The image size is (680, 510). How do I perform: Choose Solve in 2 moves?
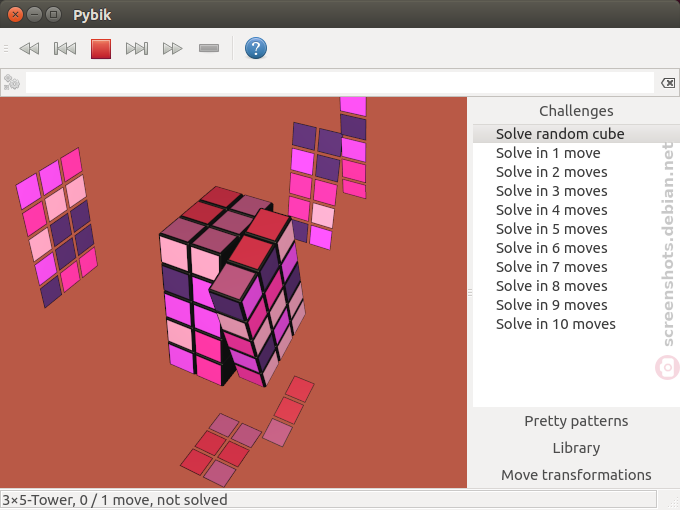point(576,172)
